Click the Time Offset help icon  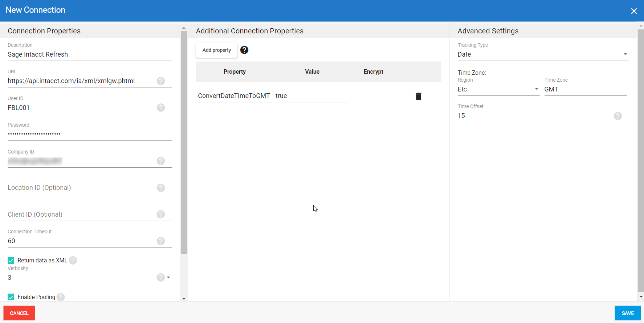point(617,116)
